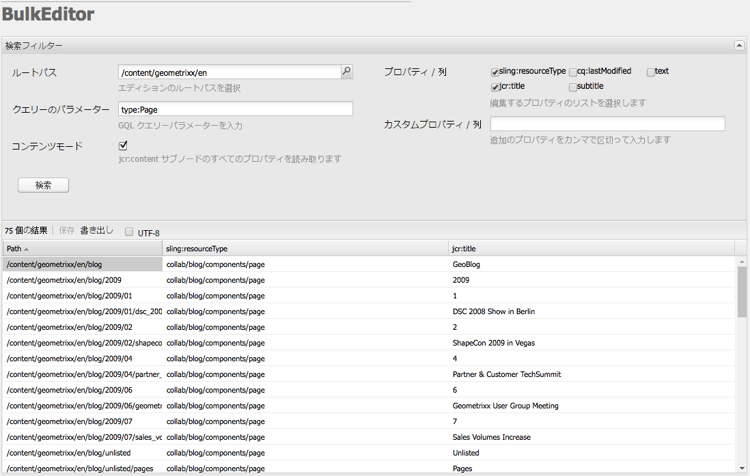Click resourceType cell in Sales Volumes Increase row

click(x=305, y=437)
